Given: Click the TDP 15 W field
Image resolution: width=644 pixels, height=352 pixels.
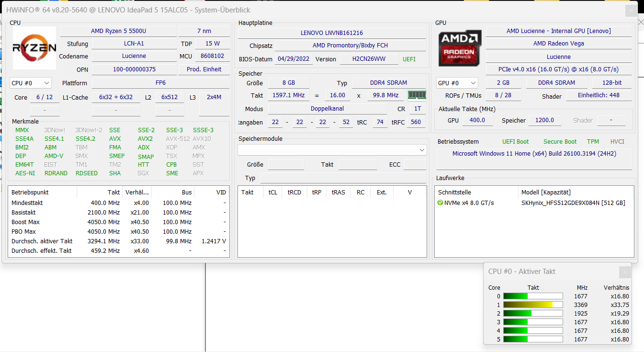Looking at the screenshot, I should (x=212, y=44).
